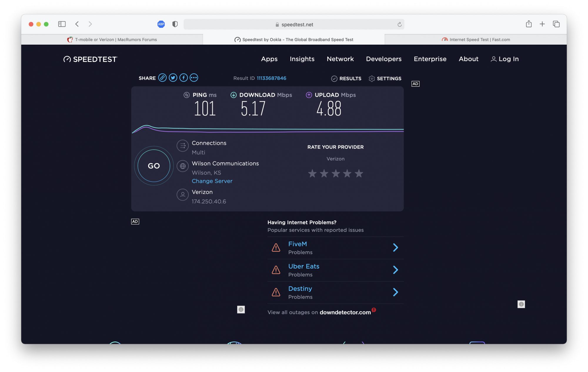
Task: Click the Destiny warning triangle icon
Action: pos(276,292)
